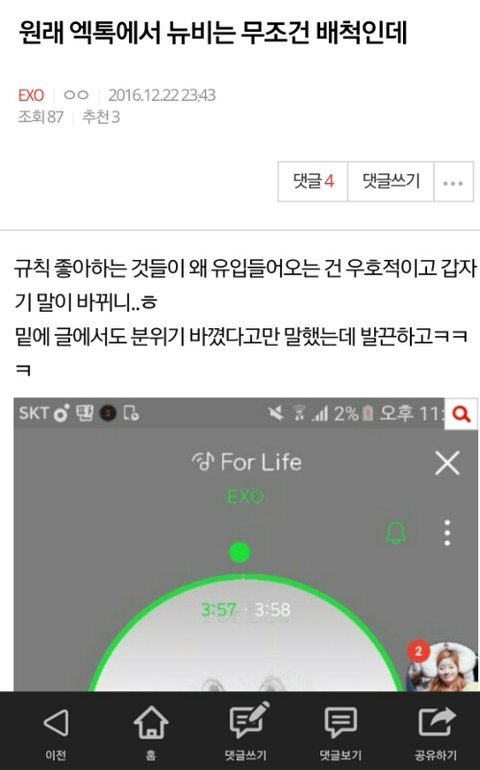
Task: Click the music note For Life title
Action: [247, 462]
